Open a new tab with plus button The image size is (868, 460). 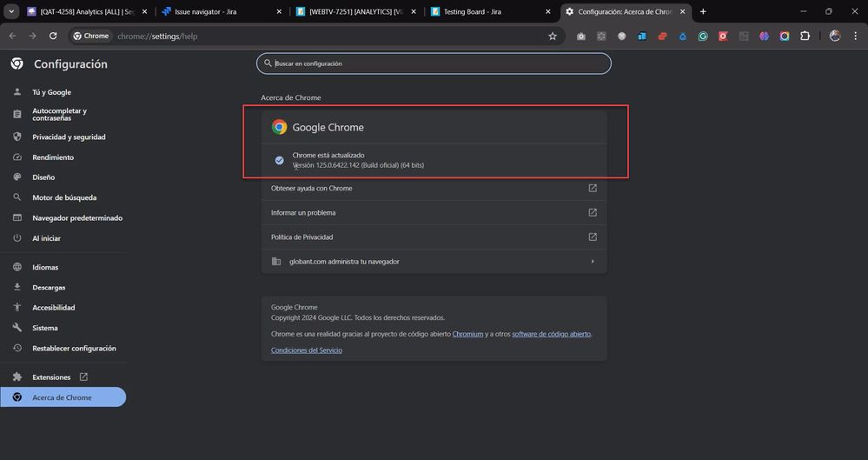click(703, 11)
